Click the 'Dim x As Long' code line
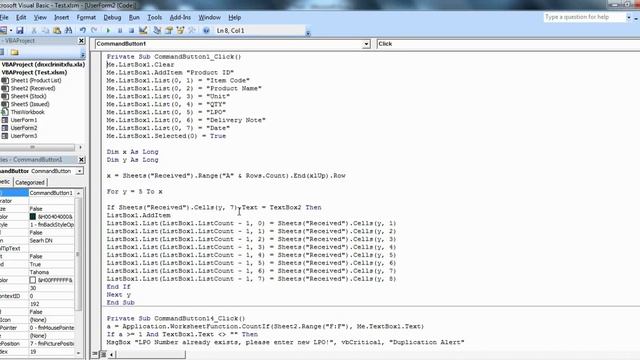The image size is (640, 360). (x=132, y=152)
